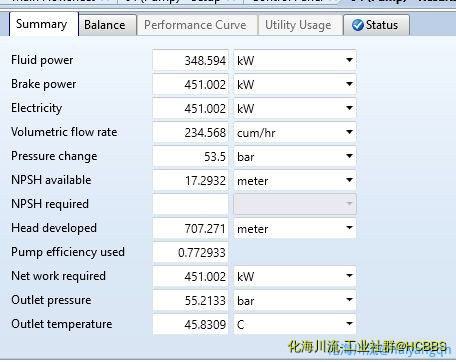Expand the Volumetric flow rate unit dropdown

click(349, 132)
